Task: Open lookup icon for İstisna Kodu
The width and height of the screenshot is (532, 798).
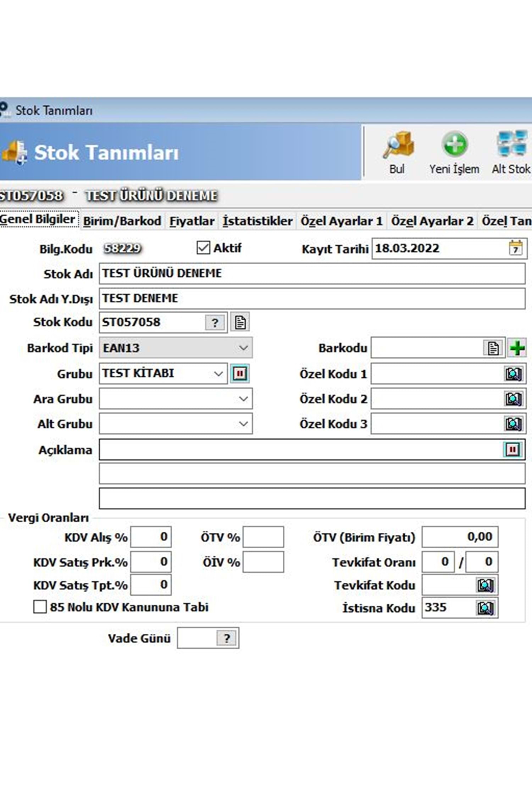Action: (x=485, y=608)
